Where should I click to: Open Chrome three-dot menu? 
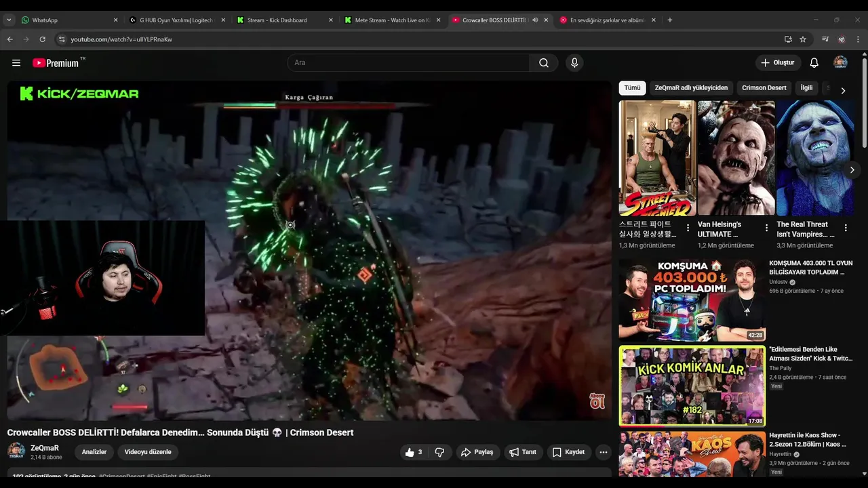(x=858, y=39)
